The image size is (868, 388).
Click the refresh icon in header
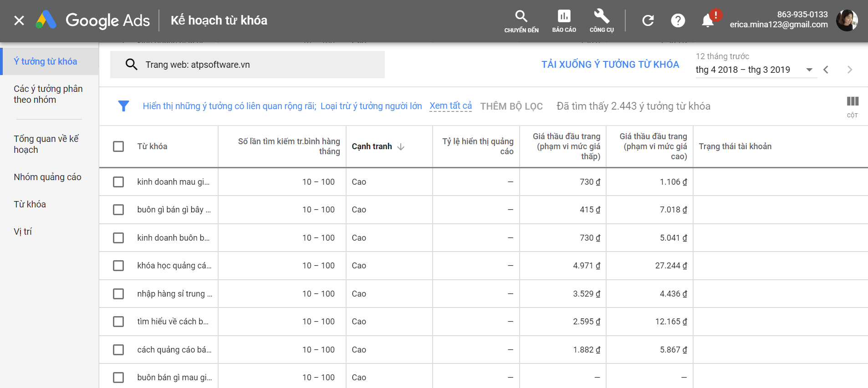(x=648, y=20)
